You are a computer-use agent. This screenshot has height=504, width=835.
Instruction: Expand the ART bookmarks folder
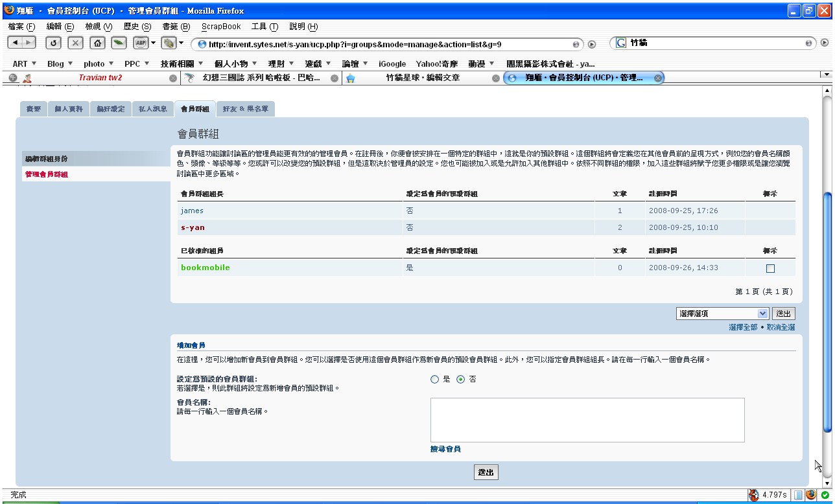(24, 63)
